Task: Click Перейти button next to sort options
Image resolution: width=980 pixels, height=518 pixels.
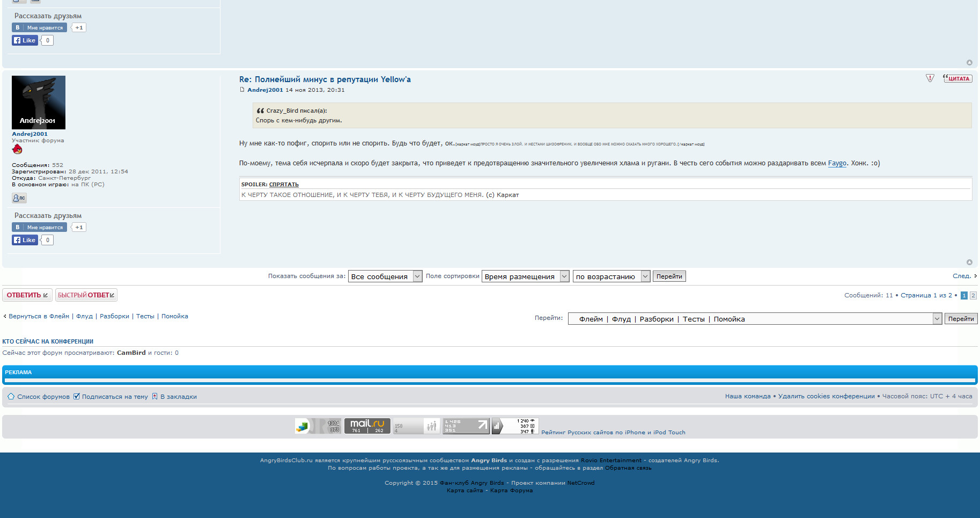Action: (669, 276)
